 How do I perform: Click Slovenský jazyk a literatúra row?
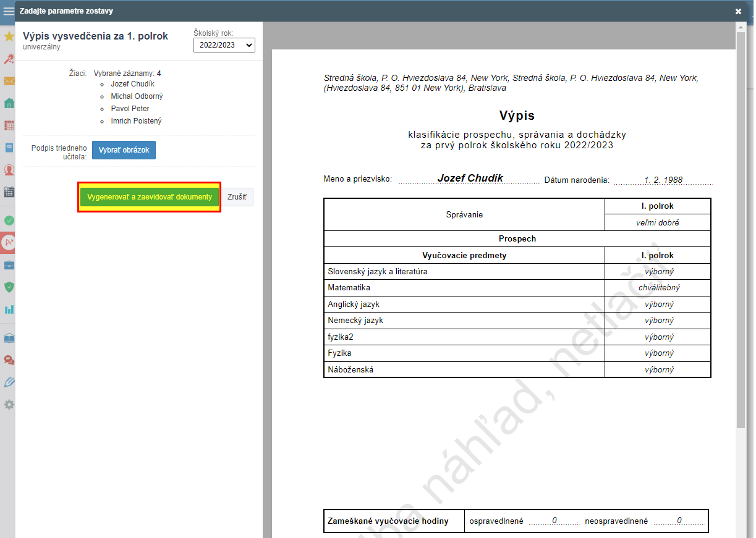point(517,272)
